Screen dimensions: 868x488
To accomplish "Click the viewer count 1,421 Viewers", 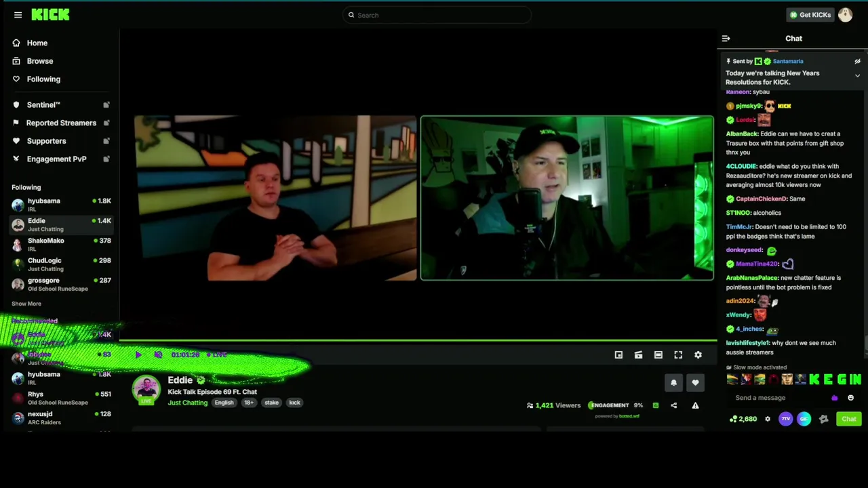I will coord(554,405).
